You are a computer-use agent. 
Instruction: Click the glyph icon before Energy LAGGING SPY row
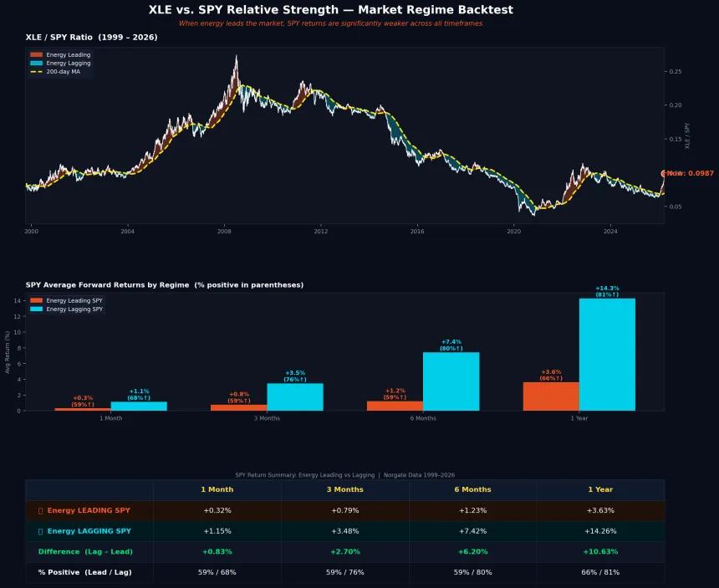point(40,531)
